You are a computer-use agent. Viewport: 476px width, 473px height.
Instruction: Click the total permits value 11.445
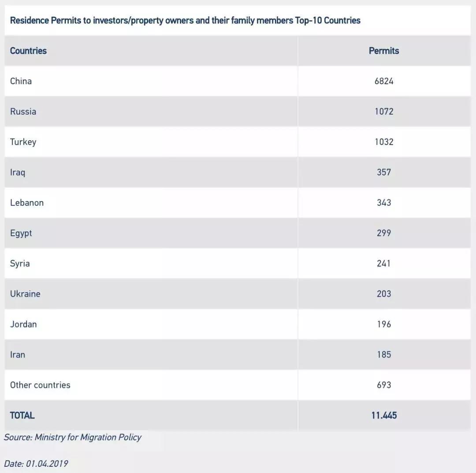(383, 415)
